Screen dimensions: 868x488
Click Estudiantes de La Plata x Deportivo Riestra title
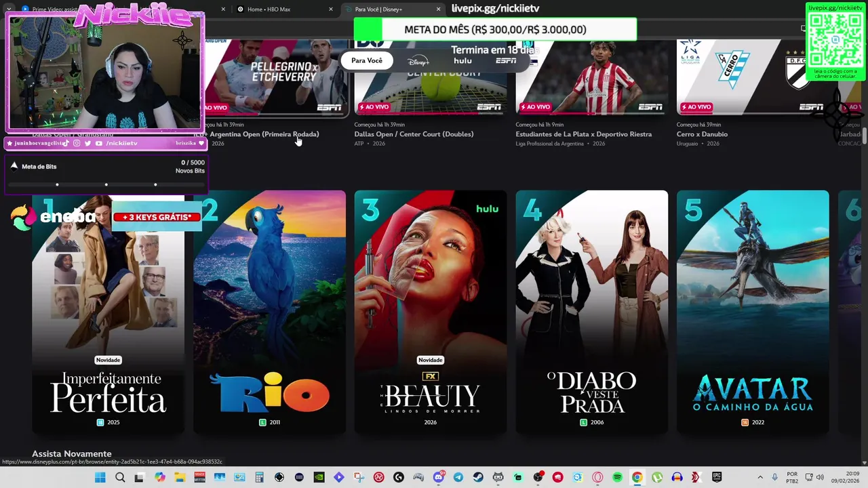pyautogui.click(x=583, y=134)
